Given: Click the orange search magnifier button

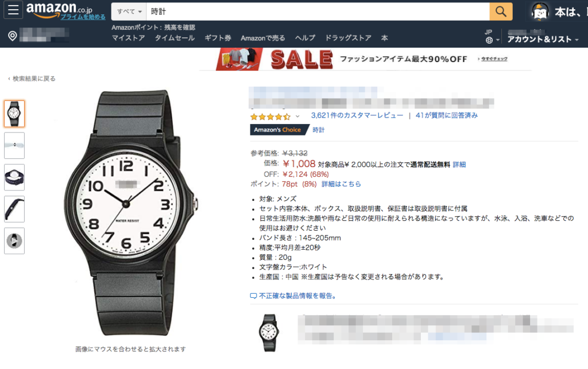Looking at the screenshot, I should point(501,11).
